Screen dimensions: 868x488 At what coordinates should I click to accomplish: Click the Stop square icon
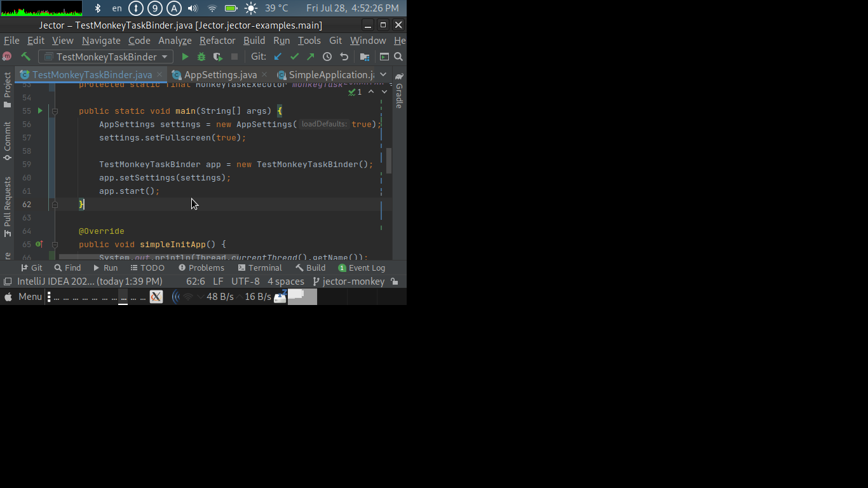234,57
